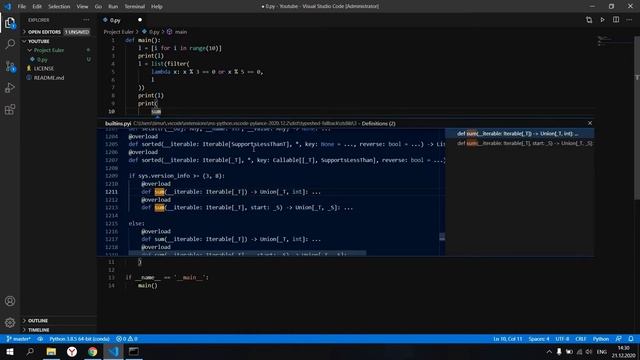Click ENG input language in system tray
The height and width of the screenshot is (360, 640).
(x=601, y=351)
